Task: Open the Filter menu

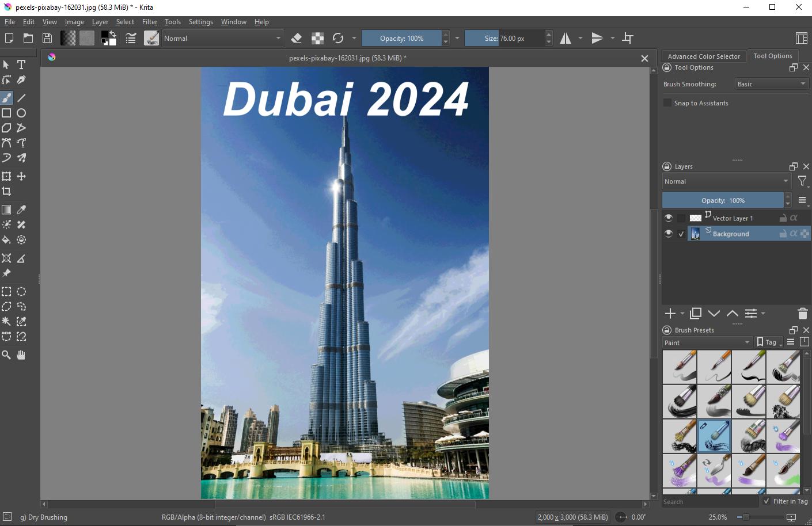Action: [x=150, y=22]
